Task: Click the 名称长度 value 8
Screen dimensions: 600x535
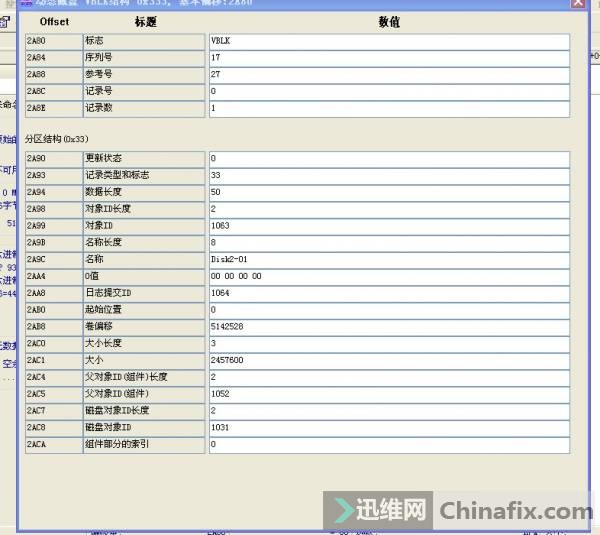Action: pos(390,243)
